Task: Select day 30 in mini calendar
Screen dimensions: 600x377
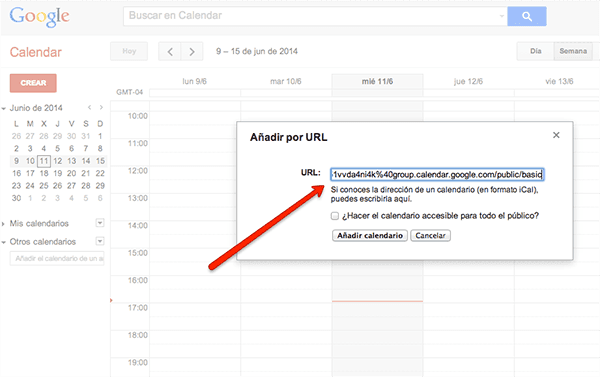Action: (16, 198)
